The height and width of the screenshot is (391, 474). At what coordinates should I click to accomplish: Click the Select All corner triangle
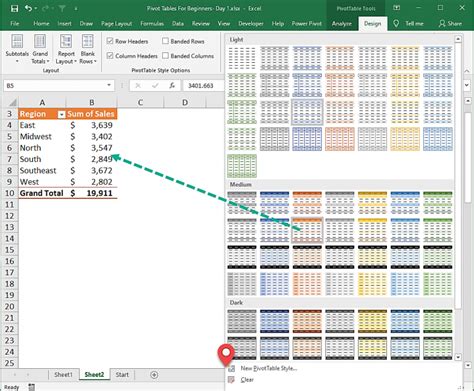[x=12, y=102]
